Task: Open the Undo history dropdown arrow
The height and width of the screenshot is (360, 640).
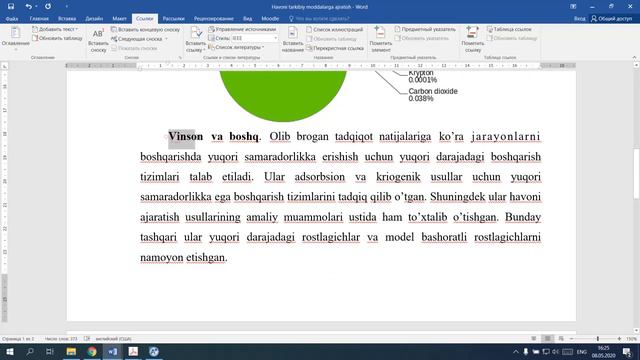Action: 36,7
